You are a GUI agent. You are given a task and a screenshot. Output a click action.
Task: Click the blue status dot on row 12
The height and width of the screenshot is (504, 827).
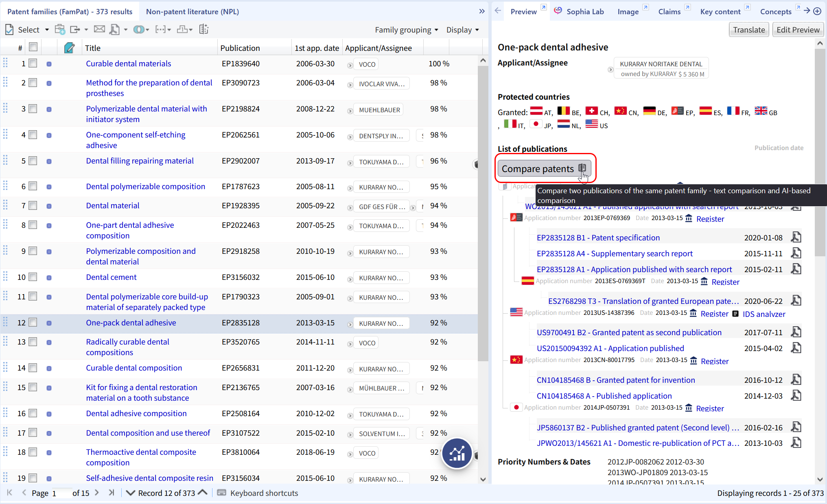pos(49,323)
